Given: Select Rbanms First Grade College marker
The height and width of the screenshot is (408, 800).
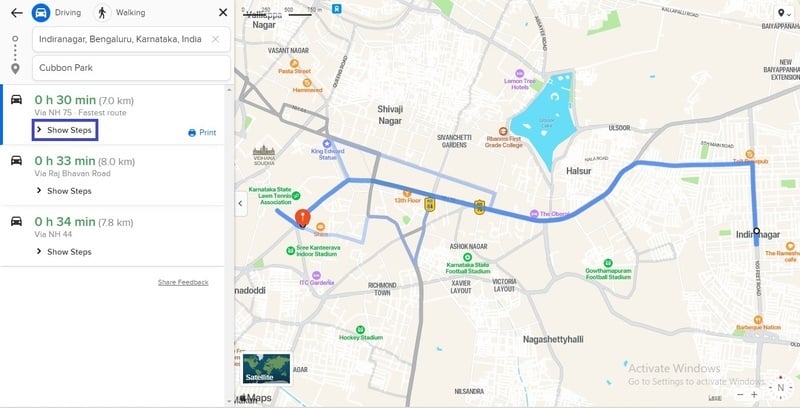Looking at the screenshot, I should coord(503,132).
